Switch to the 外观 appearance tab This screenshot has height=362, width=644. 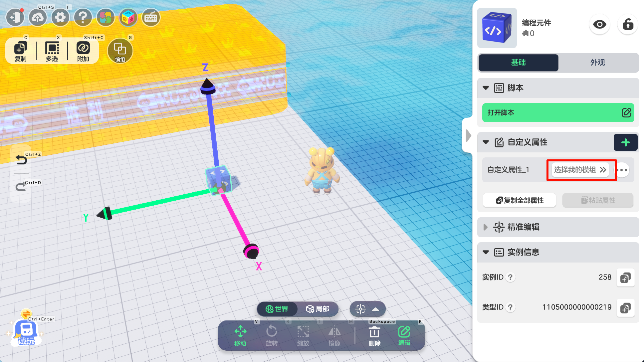[598, 63]
